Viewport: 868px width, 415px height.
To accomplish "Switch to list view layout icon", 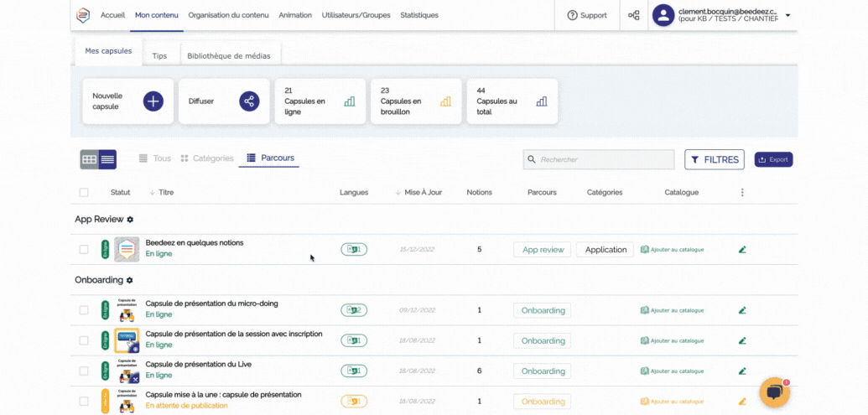I will point(107,159).
